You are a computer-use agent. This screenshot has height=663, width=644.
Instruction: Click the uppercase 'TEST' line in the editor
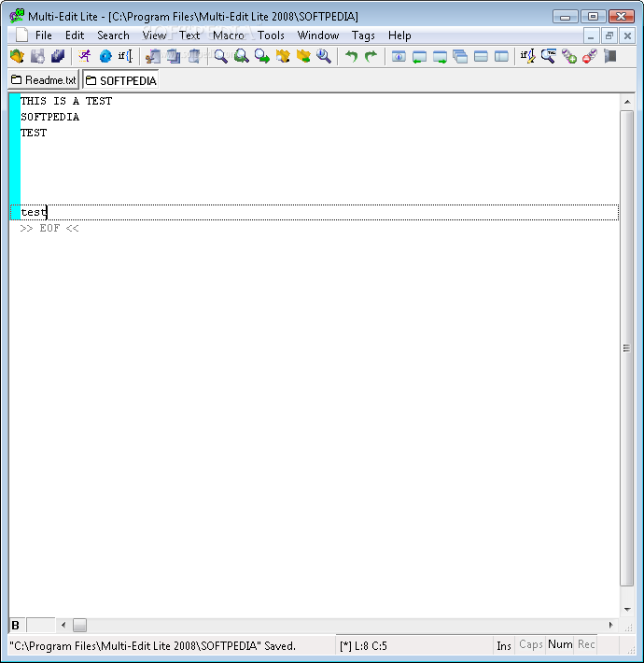pos(34,133)
